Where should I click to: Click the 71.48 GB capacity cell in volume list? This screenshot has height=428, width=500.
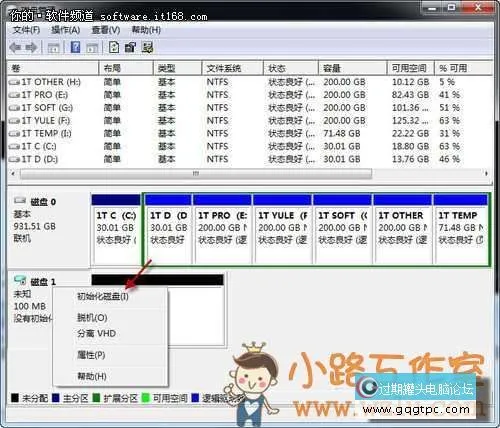coord(342,134)
